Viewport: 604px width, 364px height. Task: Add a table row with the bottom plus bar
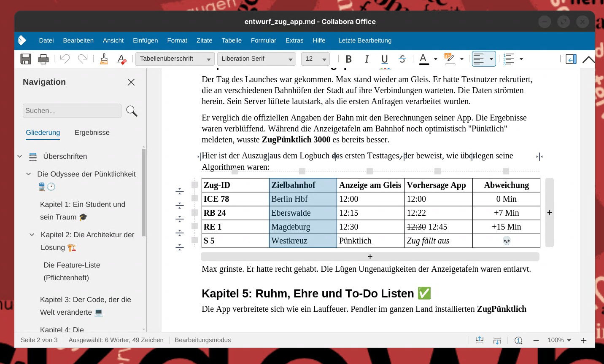(370, 257)
